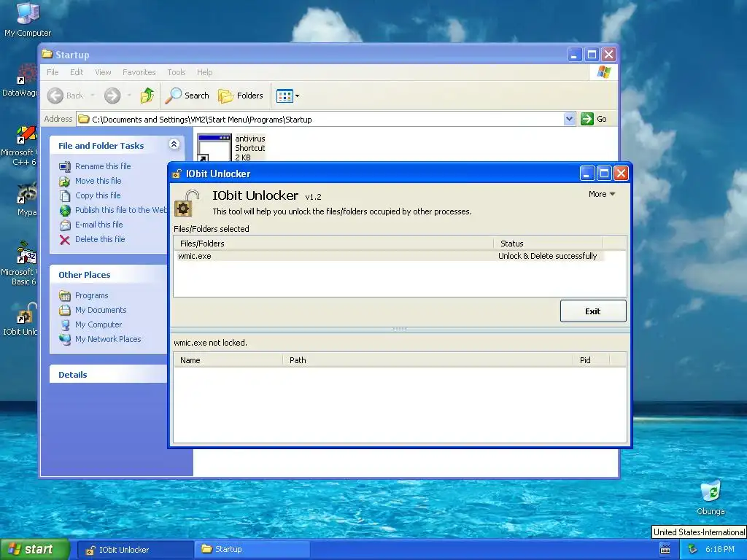Click the pane splitter grip in IObit Unlocker
This screenshot has height=560, width=747.
tap(400, 329)
